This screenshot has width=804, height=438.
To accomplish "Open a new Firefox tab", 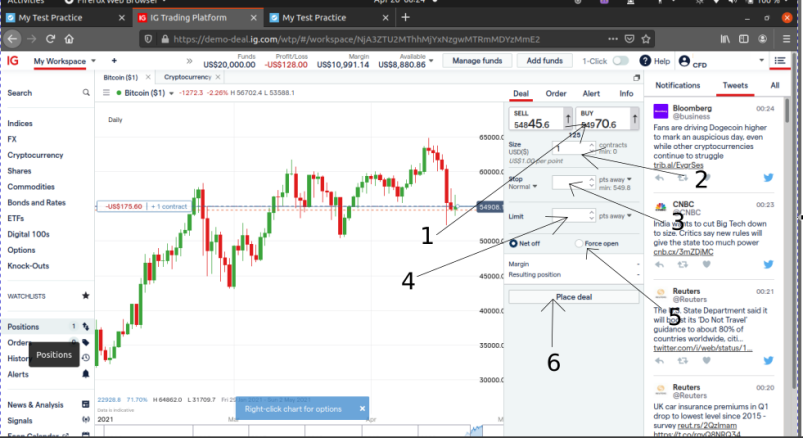I will [406, 17].
